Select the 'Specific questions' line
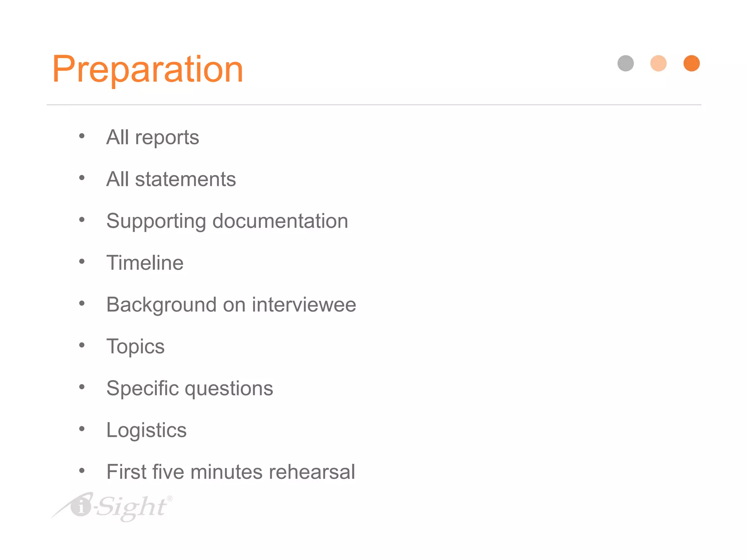Screen dimensions: 747x560 (x=190, y=388)
